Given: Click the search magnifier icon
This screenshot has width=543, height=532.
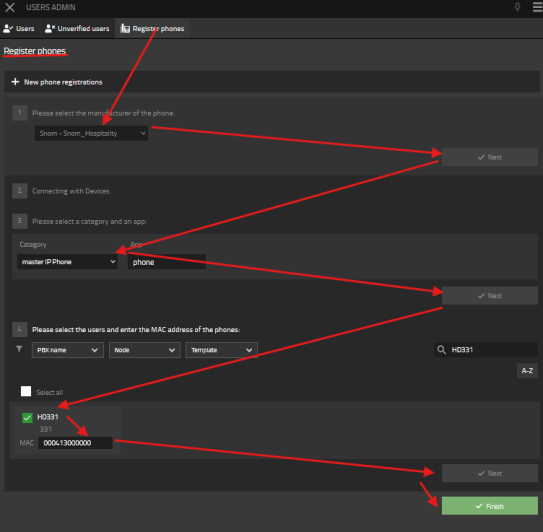Looking at the screenshot, I should coord(442,350).
